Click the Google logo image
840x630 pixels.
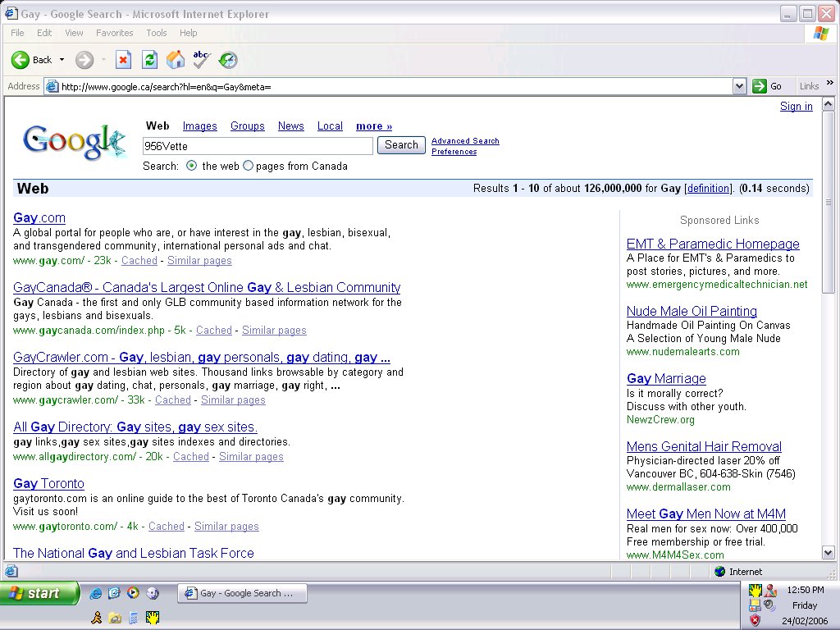coord(74,141)
